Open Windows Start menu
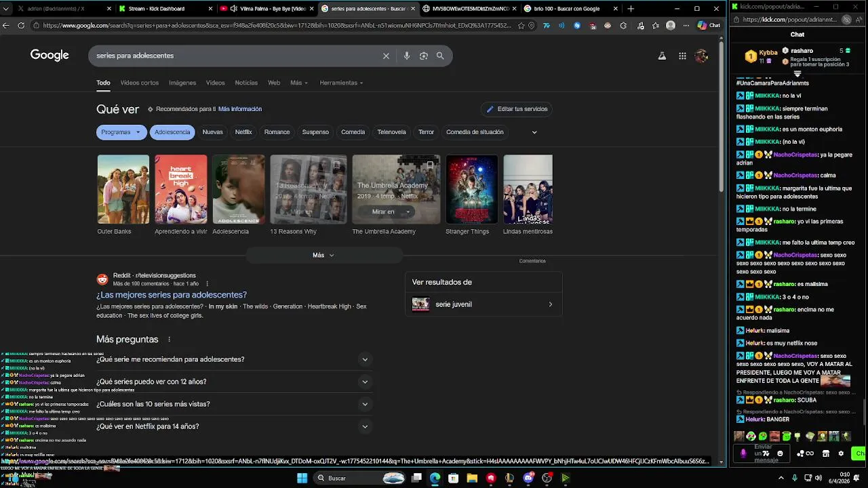The width and height of the screenshot is (868, 488). (x=302, y=478)
